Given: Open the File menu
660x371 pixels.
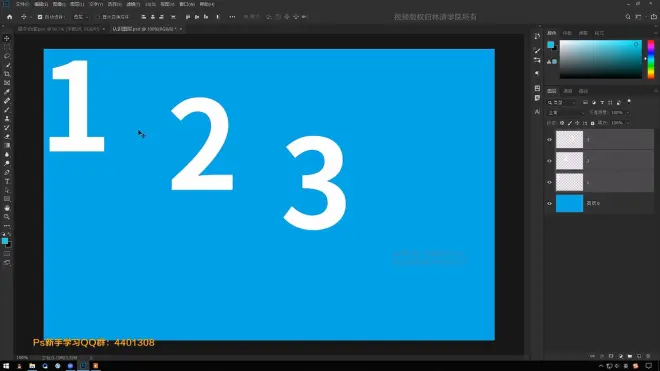Looking at the screenshot, I should [22, 4].
